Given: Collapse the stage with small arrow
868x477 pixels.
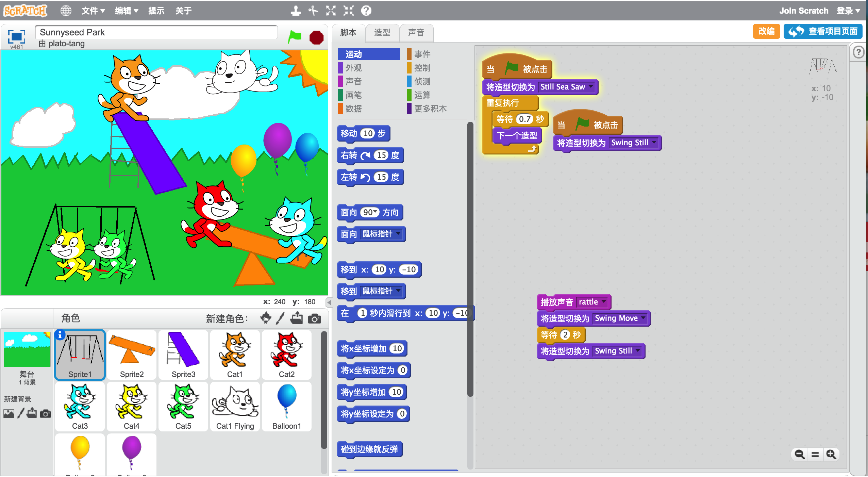Looking at the screenshot, I should [329, 302].
